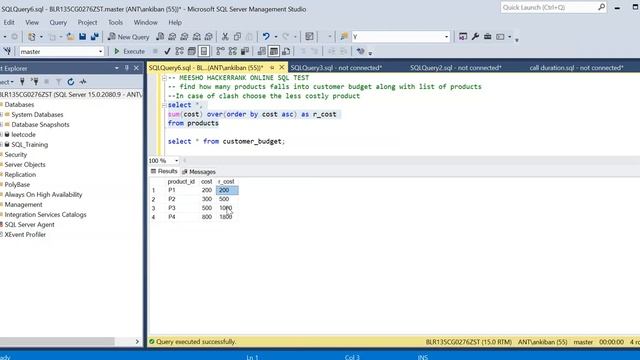Open the Tools menu
The height and width of the screenshot is (360, 640).
[x=116, y=22]
